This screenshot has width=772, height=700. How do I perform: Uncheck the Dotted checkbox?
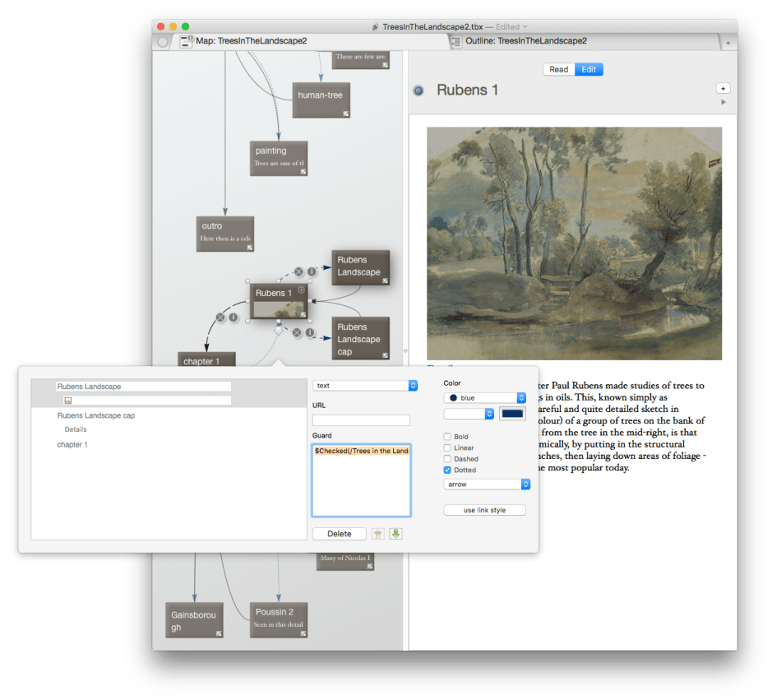point(447,471)
